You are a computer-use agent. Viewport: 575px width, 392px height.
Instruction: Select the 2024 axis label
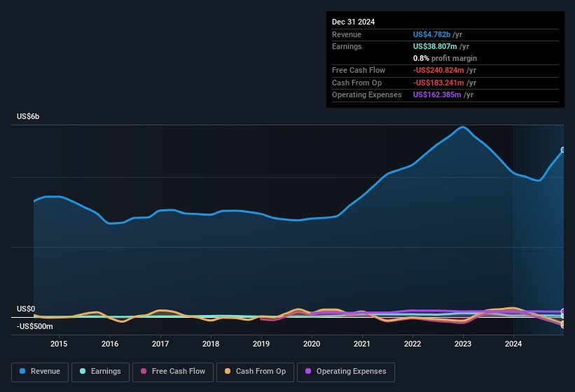point(513,344)
